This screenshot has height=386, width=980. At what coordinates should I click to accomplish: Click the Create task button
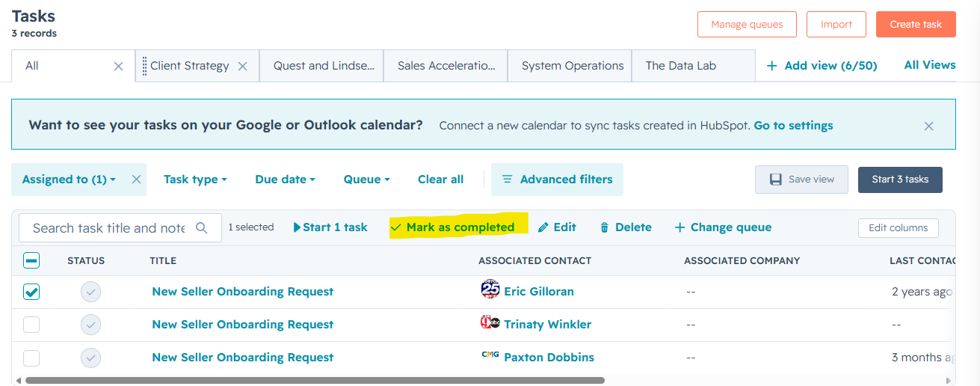[x=916, y=24]
